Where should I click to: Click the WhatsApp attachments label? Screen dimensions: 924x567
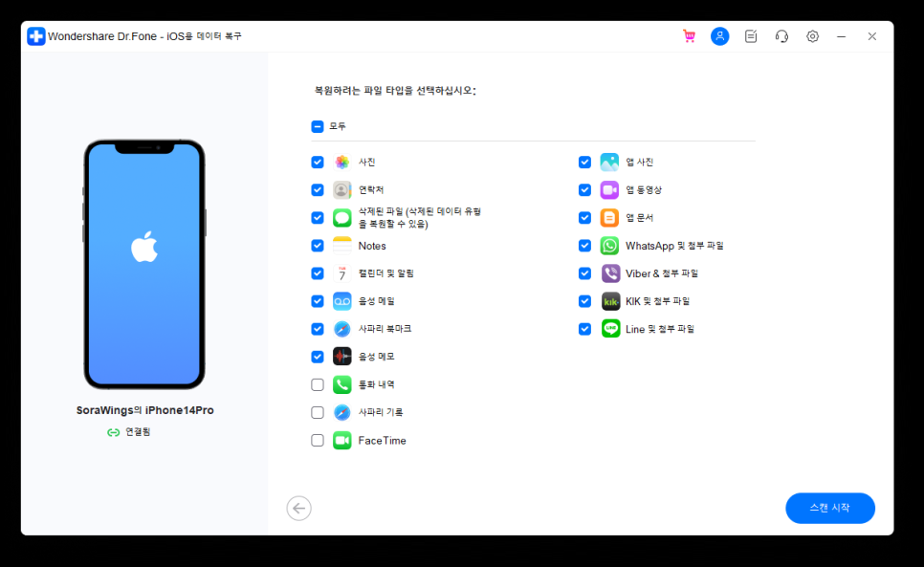click(x=674, y=246)
